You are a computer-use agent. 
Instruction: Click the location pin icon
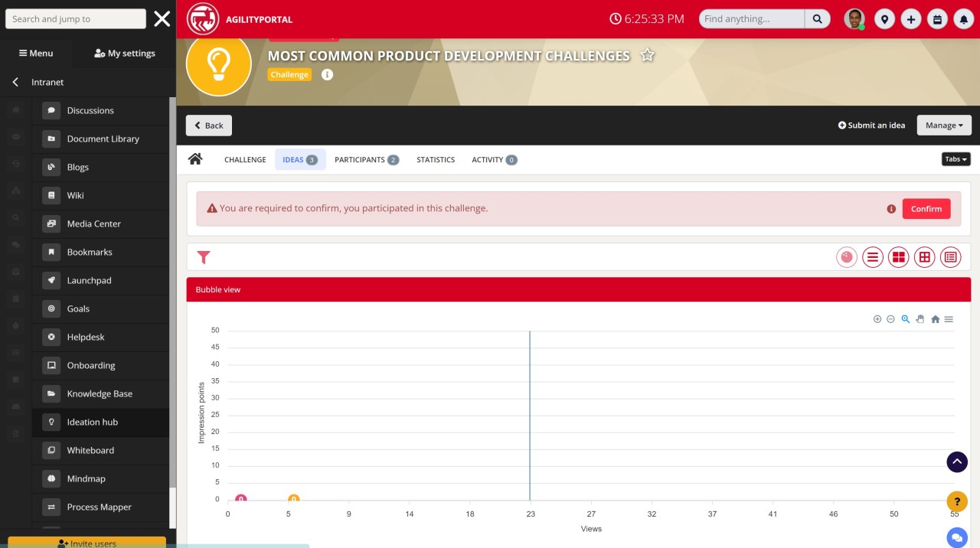click(884, 20)
